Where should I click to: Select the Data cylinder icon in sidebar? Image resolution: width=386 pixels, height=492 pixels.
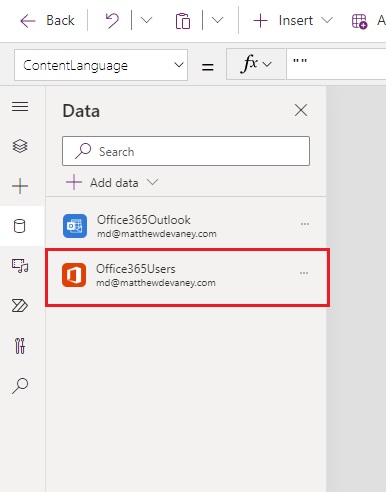pyautogui.click(x=19, y=226)
